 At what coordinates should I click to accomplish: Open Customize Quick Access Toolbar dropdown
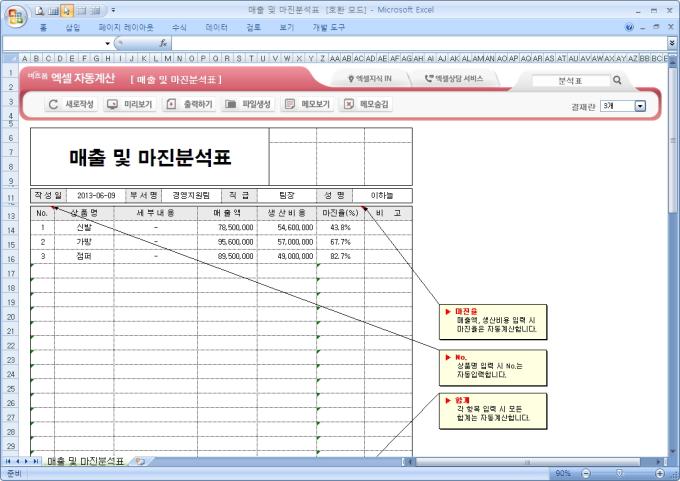113,10
